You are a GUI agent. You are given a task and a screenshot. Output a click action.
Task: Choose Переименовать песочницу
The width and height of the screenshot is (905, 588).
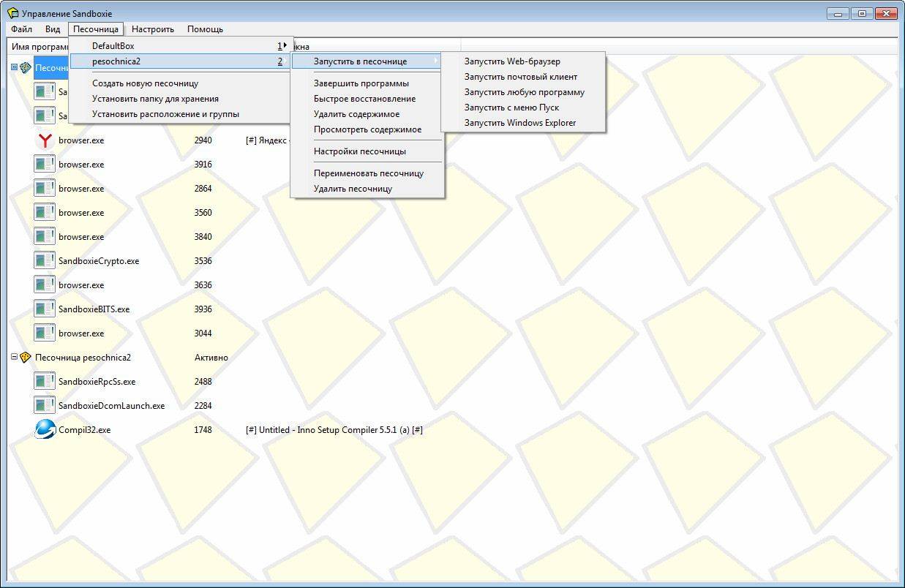pos(368,173)
